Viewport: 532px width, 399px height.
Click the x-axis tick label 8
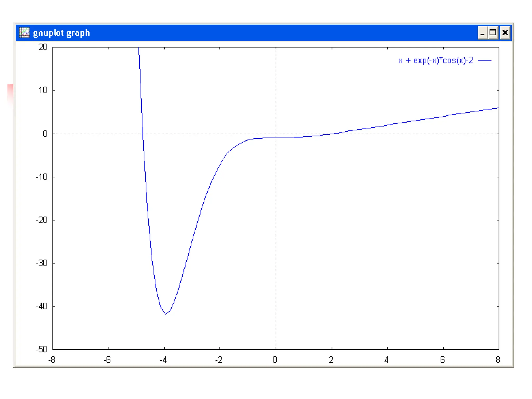[x=498, y=360]
